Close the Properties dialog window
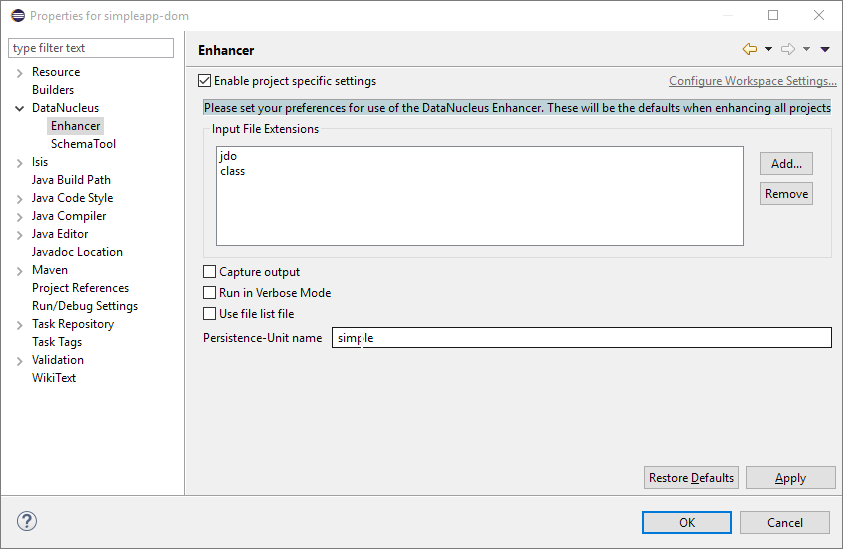Viewport: 843px width, 549px height. click(818, 15)
